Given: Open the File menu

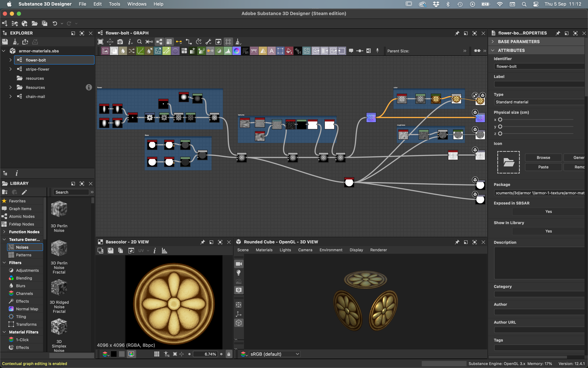Looking at the screenshot, I should pyautogui.click(x=82, y=4).
